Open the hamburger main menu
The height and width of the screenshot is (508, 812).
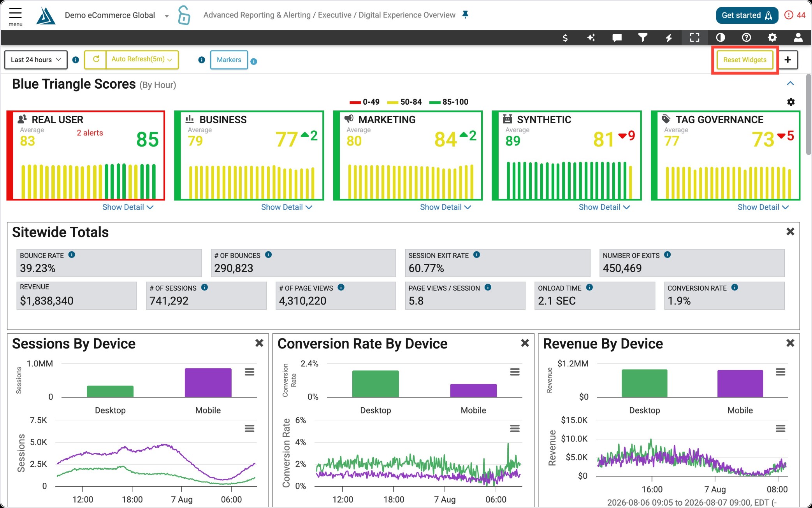pyautogui.click(x=15, y=16)
